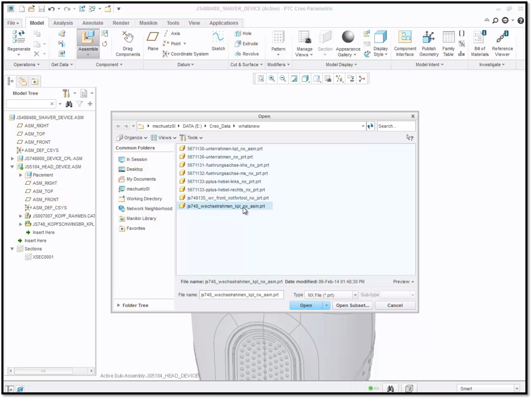Open the Appearance Gallery sphere icon
The width and height of the screenshot is (532, 399).
[348, 37]
